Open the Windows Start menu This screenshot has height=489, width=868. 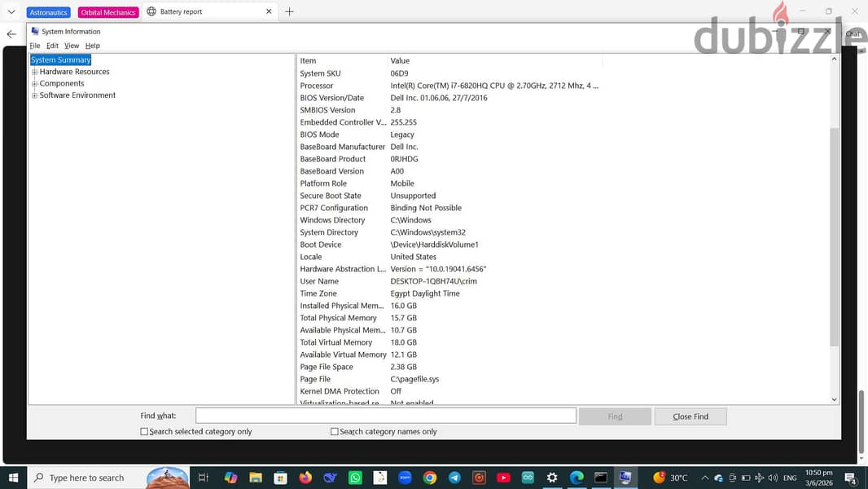(x=13, y=478)
